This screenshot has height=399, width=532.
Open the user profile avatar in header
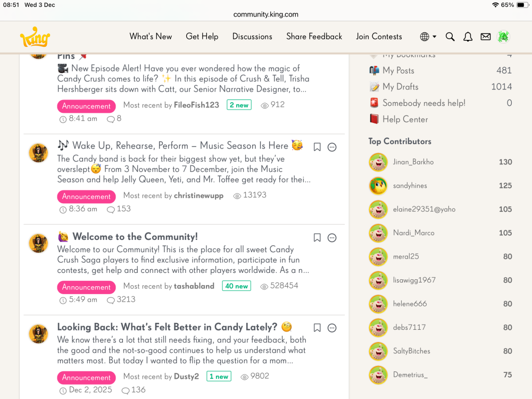(503, 37)
